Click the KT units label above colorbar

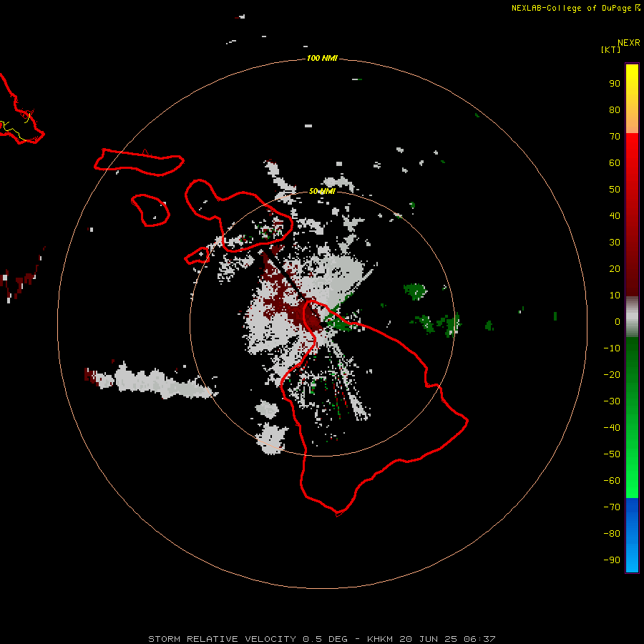[x=611, y=49]
